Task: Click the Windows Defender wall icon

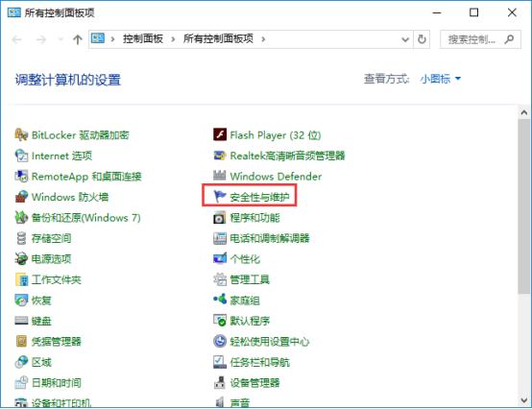Action: click(220, 176)
